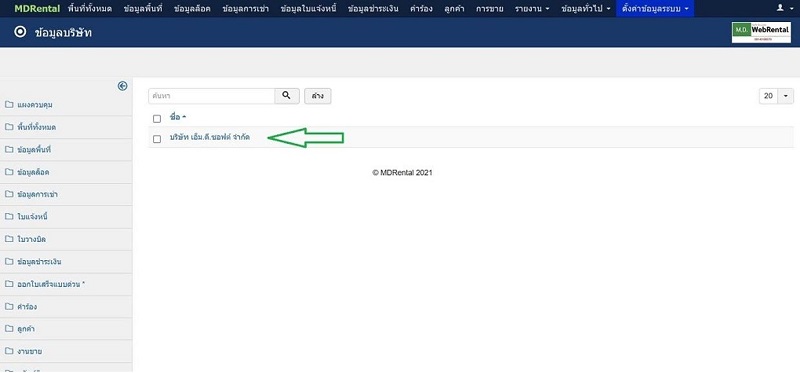This screenshot has width=800, height=373.
Task: Open the ข้อมูลทั่วไป dropdown in the top bar
Action: point(586,9)
